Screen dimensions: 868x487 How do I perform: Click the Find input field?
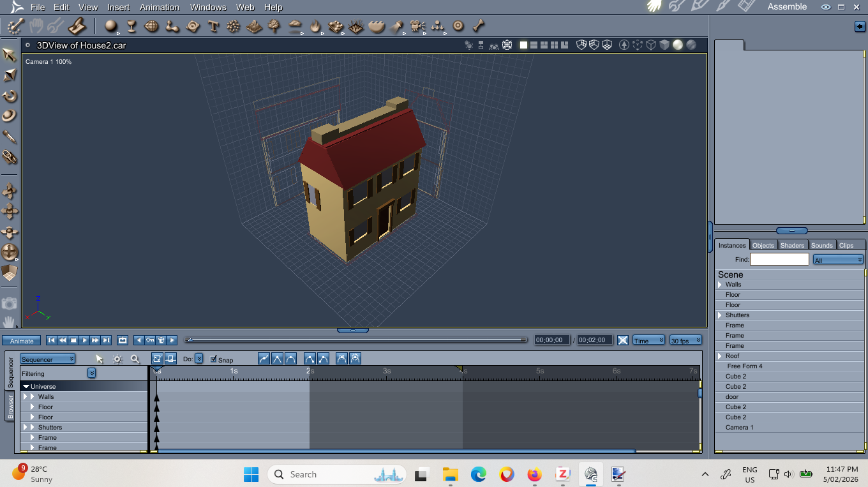point(779,260)
